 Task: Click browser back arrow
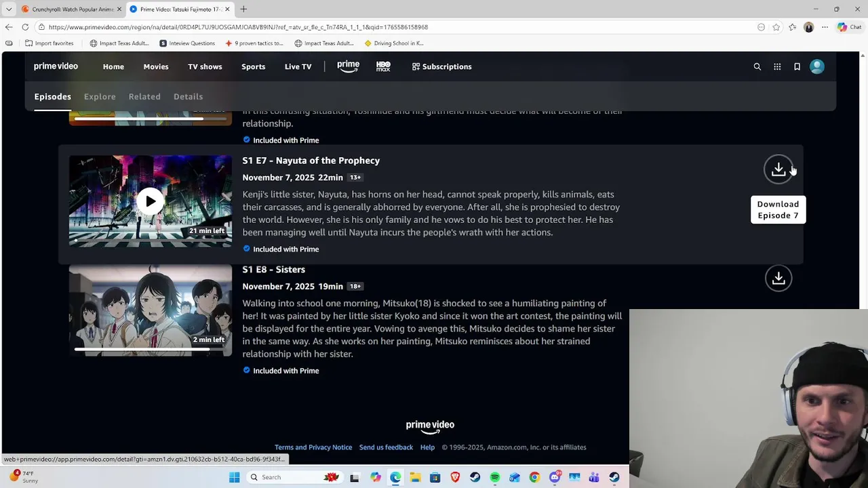9,27
